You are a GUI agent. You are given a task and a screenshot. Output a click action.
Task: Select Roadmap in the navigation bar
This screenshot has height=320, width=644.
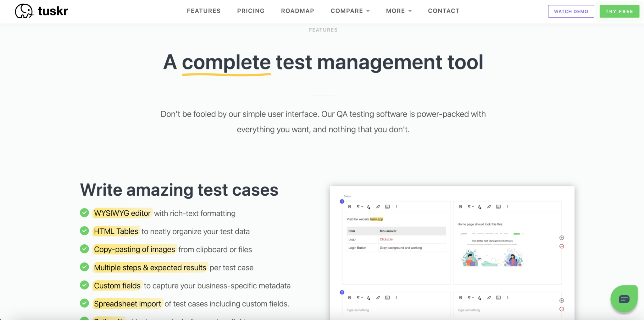pos(297,11)
